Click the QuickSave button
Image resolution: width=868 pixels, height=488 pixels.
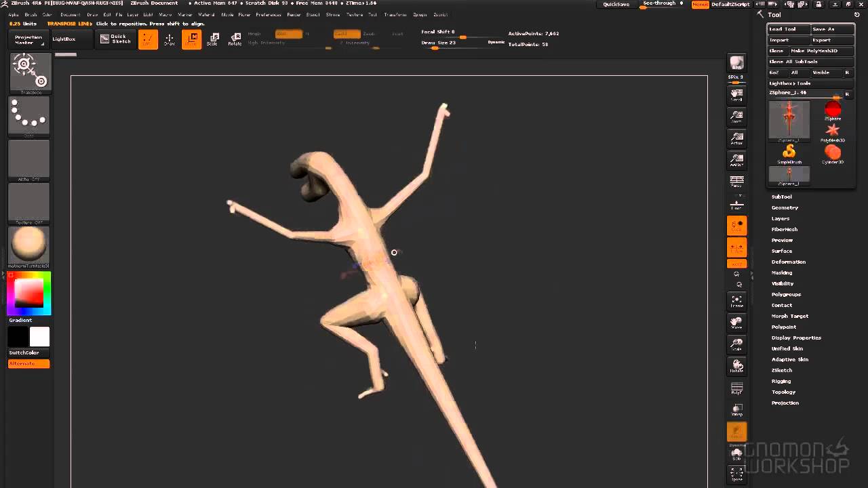click(x=616, y=4)
